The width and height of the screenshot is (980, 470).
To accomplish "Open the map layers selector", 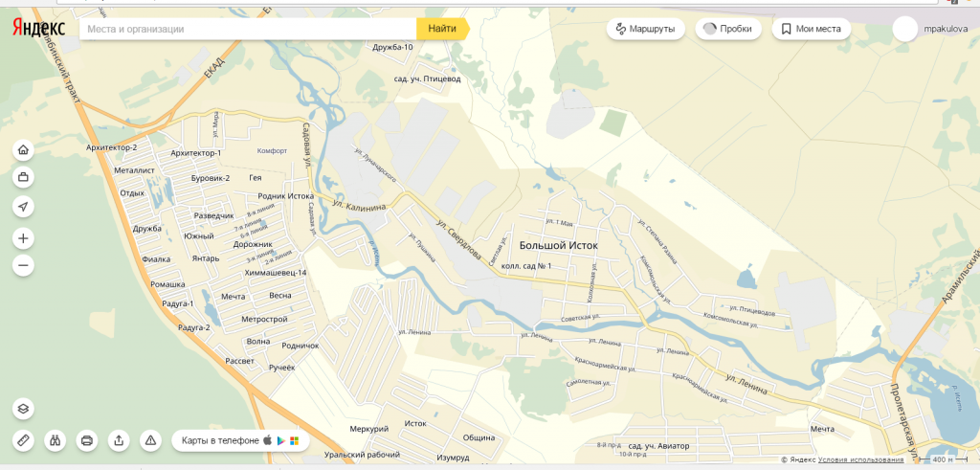I will point(23,409).
